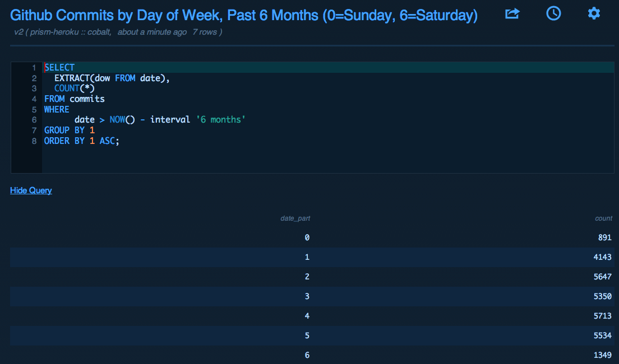This screenshot has width=619, height=364.
Task: Click the COUNT(*) line in the editor
Action: (x=74, y=88)
